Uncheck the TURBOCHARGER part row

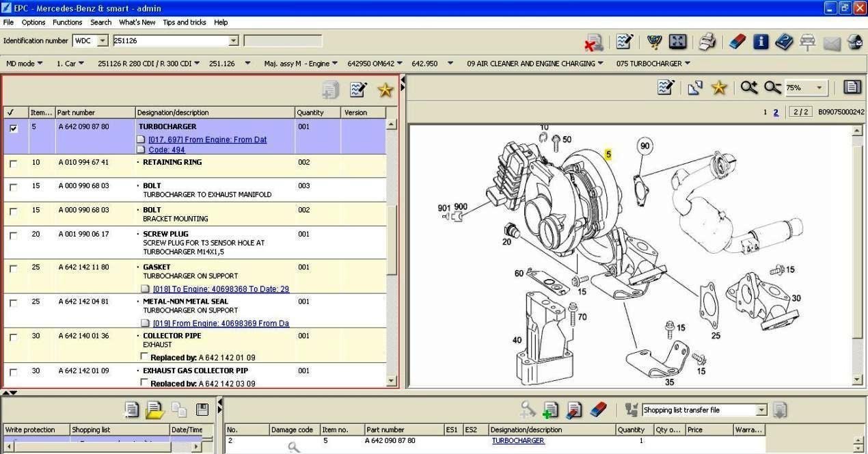(x=13, y=129)
